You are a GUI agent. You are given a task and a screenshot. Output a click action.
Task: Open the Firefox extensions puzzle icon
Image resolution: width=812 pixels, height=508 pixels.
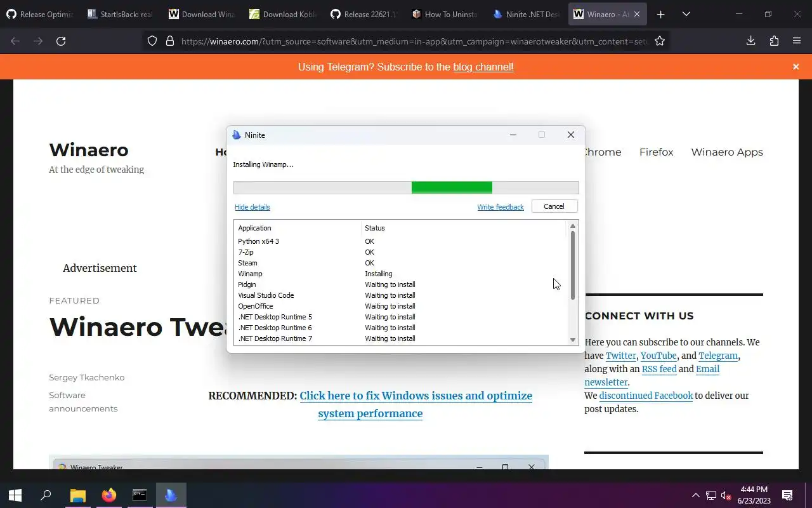point(774,41)
